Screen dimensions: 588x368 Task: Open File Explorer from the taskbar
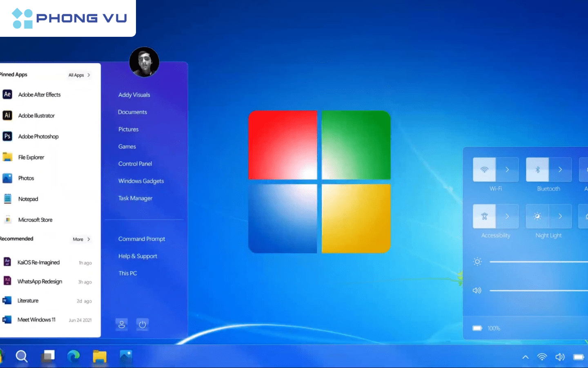(x=100, y=357)
